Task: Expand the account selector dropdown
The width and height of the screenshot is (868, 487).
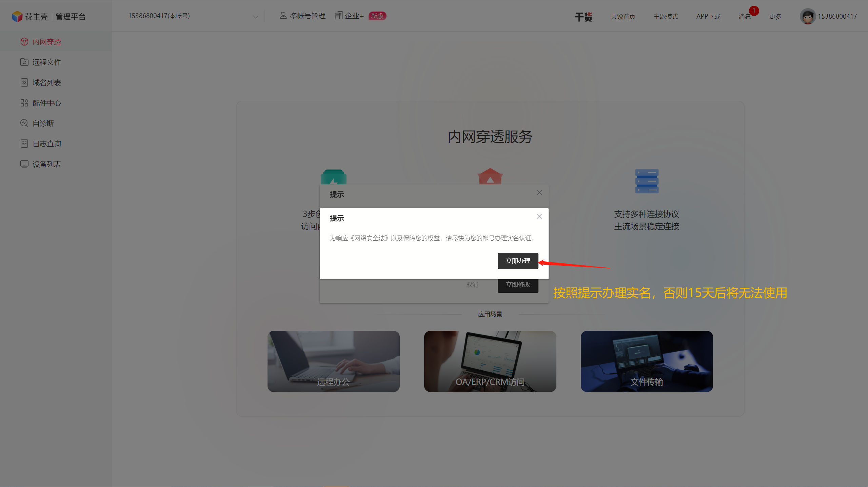Action: [x=255, y=16]
